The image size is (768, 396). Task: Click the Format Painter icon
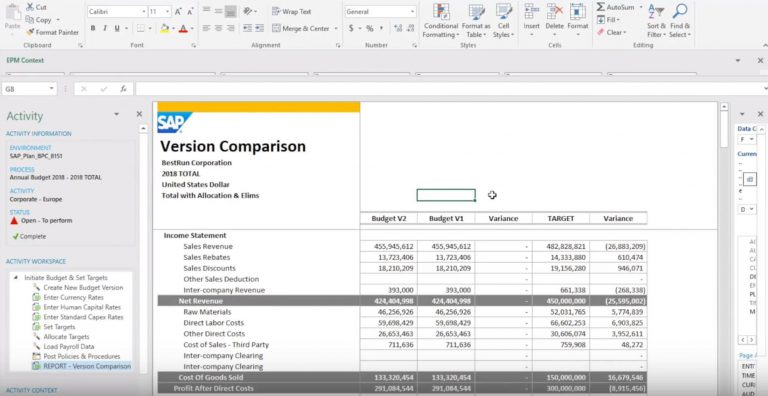[30, 32]
